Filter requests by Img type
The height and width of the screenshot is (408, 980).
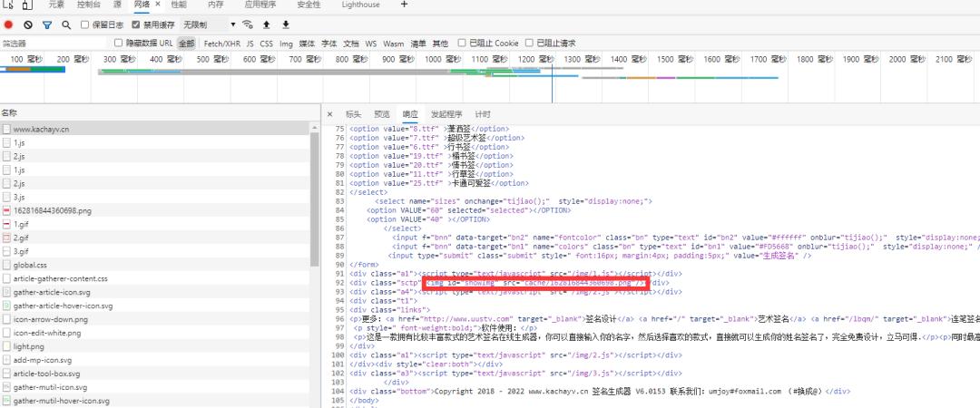tap(286, 44)
